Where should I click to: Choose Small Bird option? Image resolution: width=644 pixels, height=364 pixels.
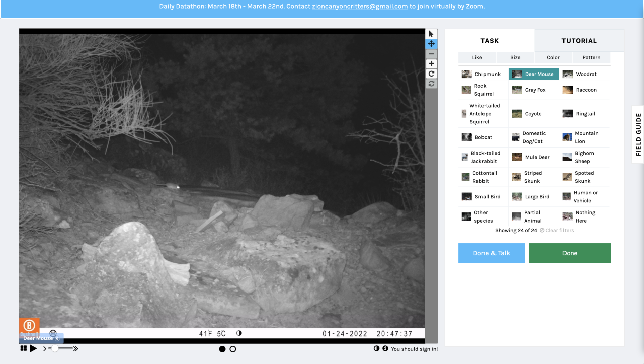483,197
